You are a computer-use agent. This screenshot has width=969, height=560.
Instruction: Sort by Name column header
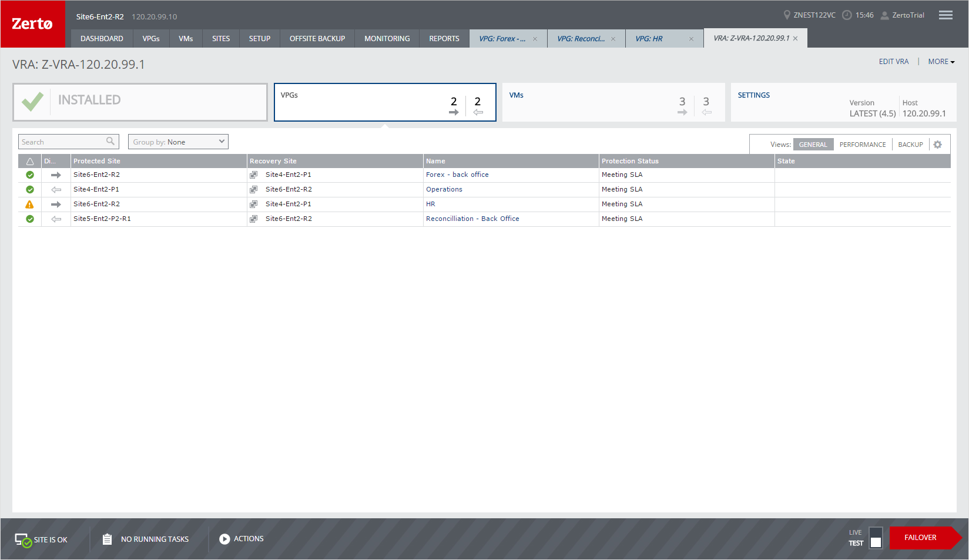click(x=511, y=161)
